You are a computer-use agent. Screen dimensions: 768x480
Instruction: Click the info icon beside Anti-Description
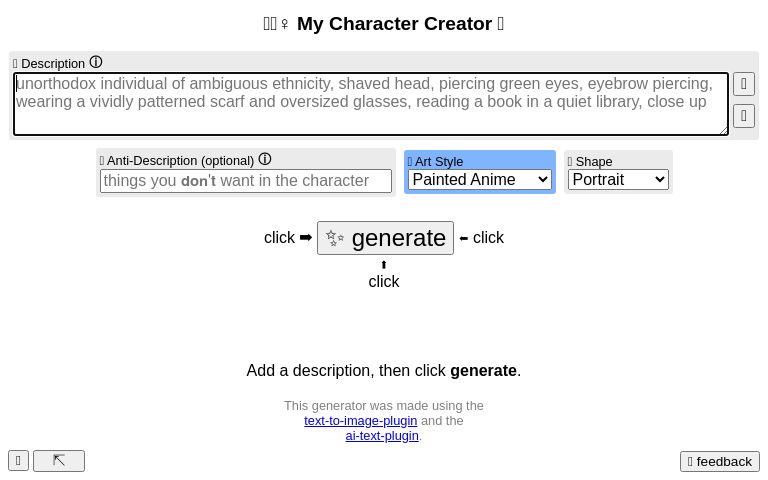tap(265, 159)
